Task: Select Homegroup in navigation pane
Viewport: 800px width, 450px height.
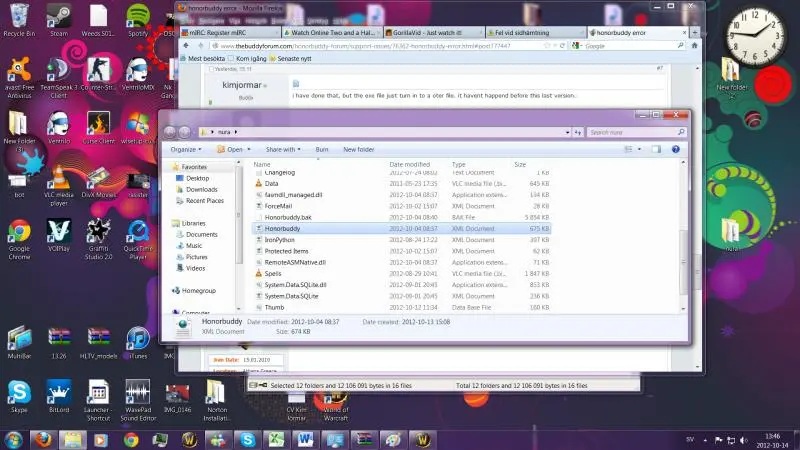Action: pos(198,290)
